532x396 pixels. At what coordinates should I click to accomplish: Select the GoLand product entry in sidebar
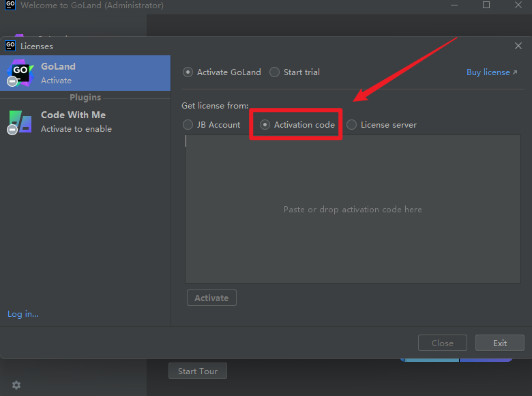[x=85, y=73]
